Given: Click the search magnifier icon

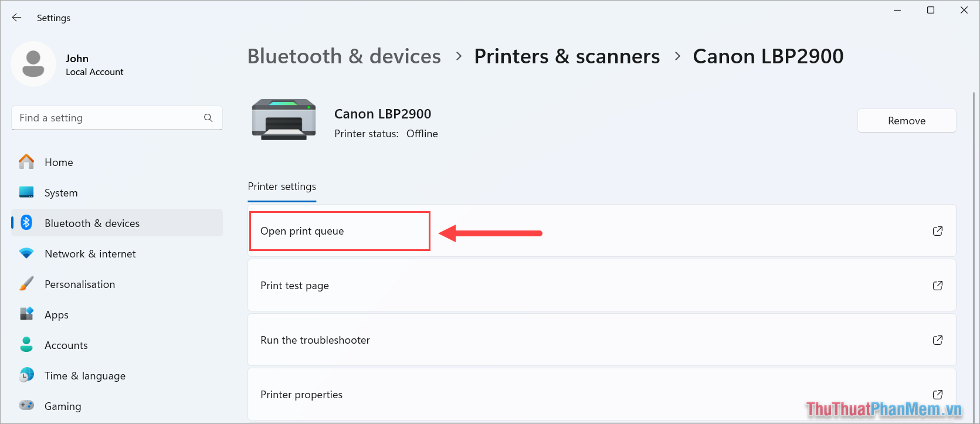Looking at the screenshot, I should pyautogui.click(x=208, y=118).
